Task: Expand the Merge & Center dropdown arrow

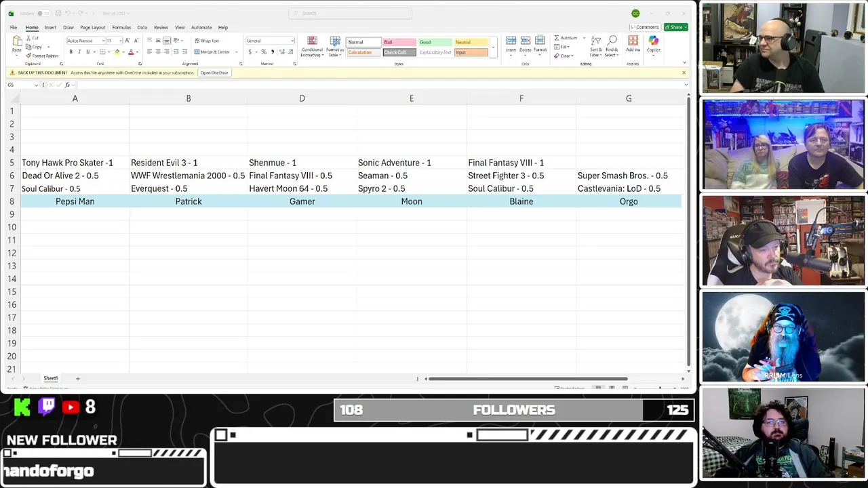Action: click(236, 52)
